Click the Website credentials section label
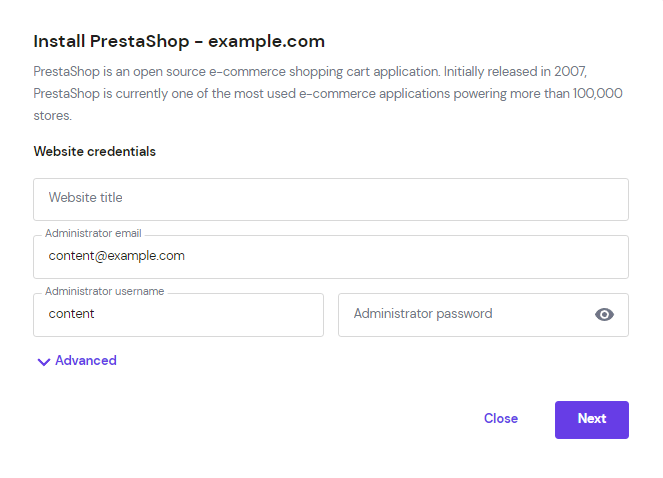This screenshot has height=478, width=663. click(x=95, y=152)
